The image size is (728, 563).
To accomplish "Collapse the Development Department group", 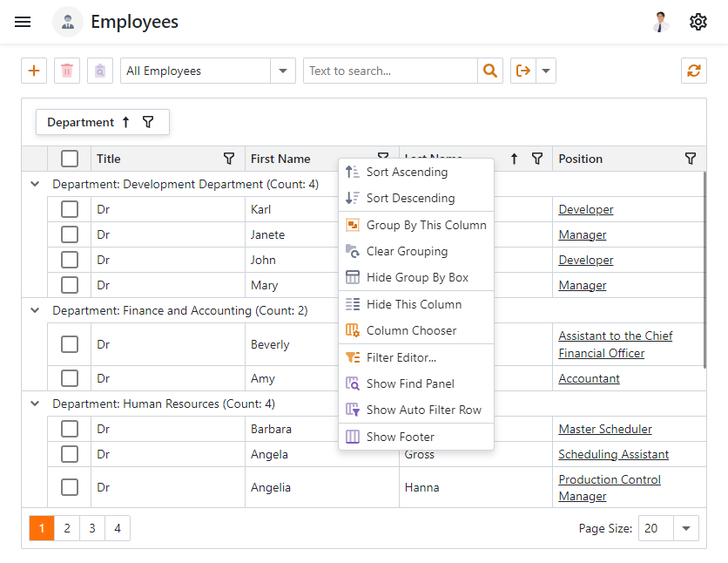I will coord(35,184).
